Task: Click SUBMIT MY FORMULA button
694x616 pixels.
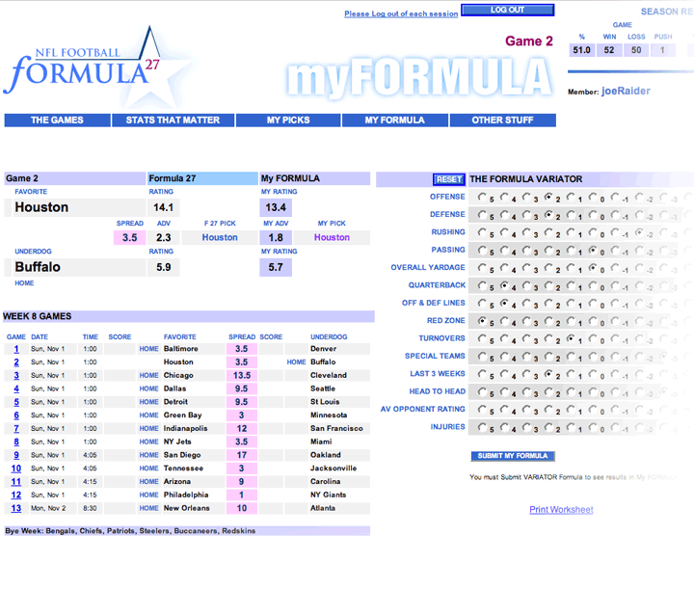Action: point(513,456)
